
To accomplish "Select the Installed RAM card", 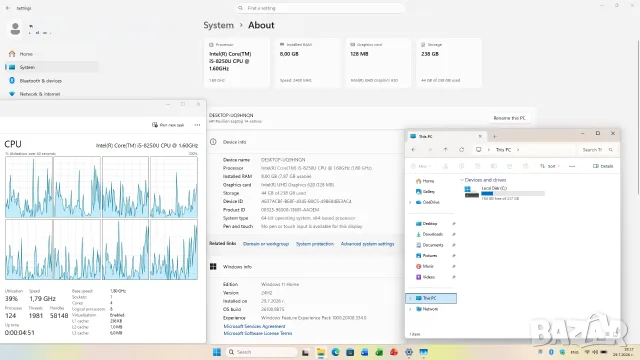I will (307, 62).
